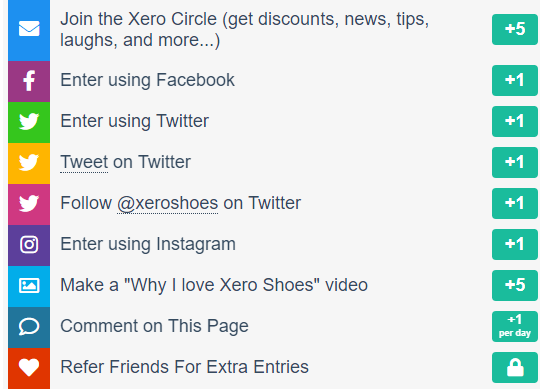Click the red heart referral icon
This screenshot has height=389, width=540.
coord(29,367)
